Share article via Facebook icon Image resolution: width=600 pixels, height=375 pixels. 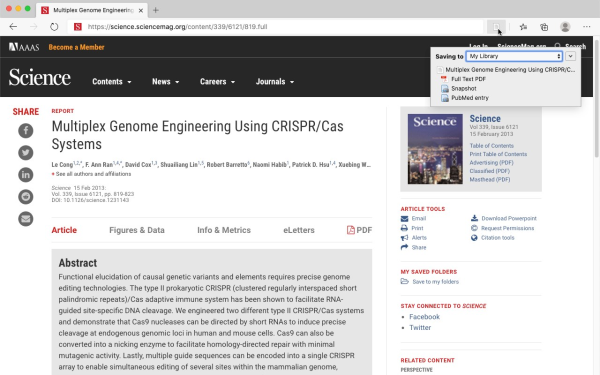point(26,131)
